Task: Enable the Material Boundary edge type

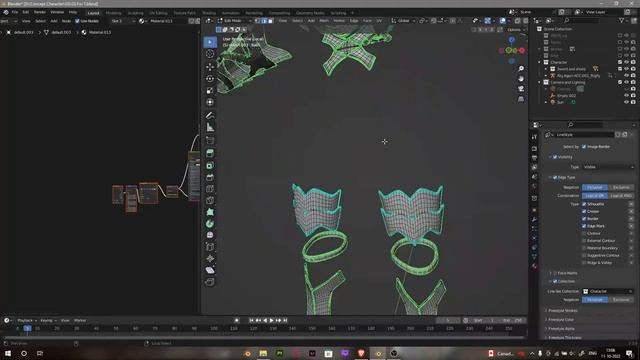Action: point(584,248)
